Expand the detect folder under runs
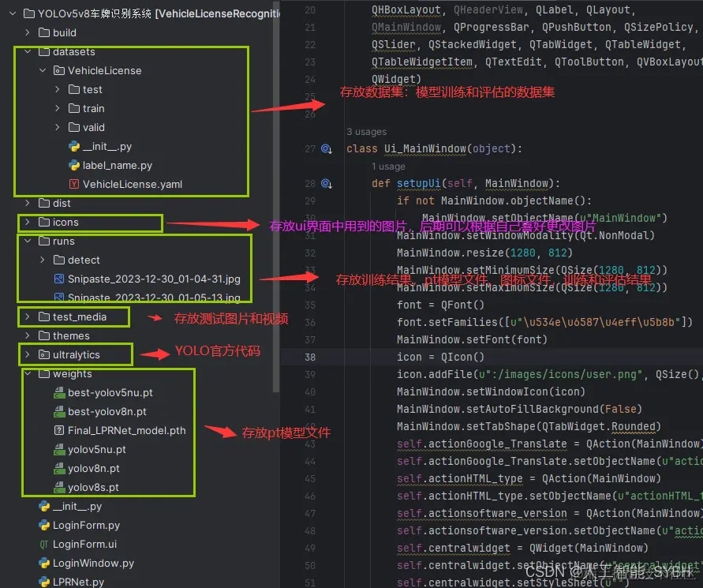The image size is (703, 588). (x=43, y=260)
